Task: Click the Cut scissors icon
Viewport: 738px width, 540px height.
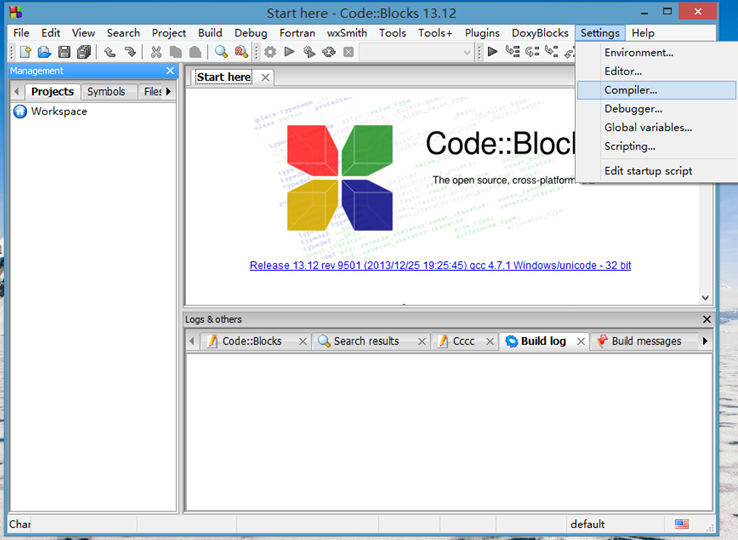Action: click(x=156, y=52)
